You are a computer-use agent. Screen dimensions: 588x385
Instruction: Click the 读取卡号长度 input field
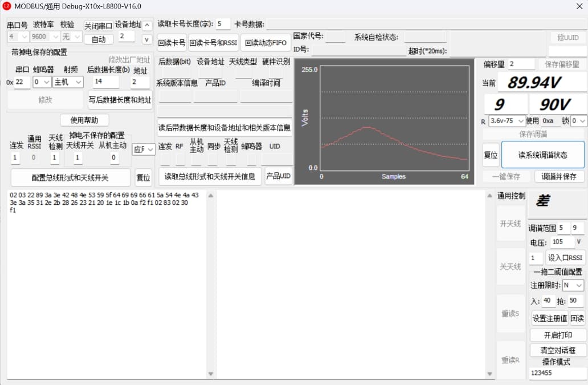[x=223, y=24]
